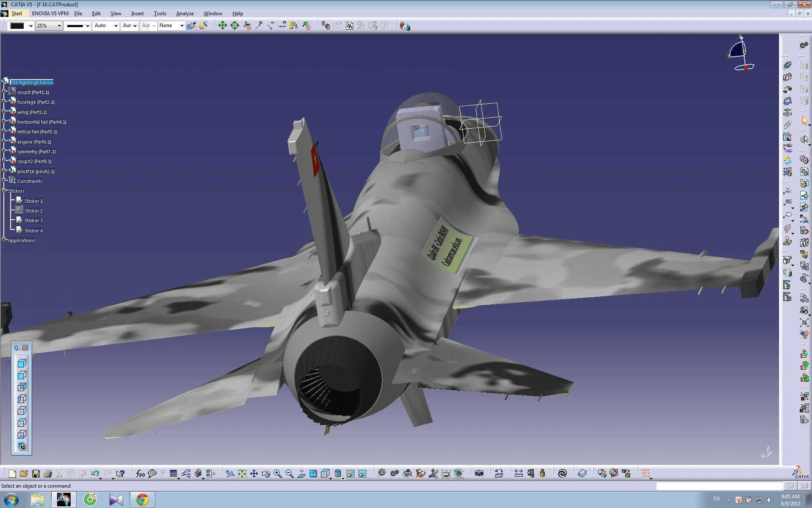Click the Painter brush icon in properties toolbar
Viewport: 812px width, 508px height.
click(x=191, y=25)
